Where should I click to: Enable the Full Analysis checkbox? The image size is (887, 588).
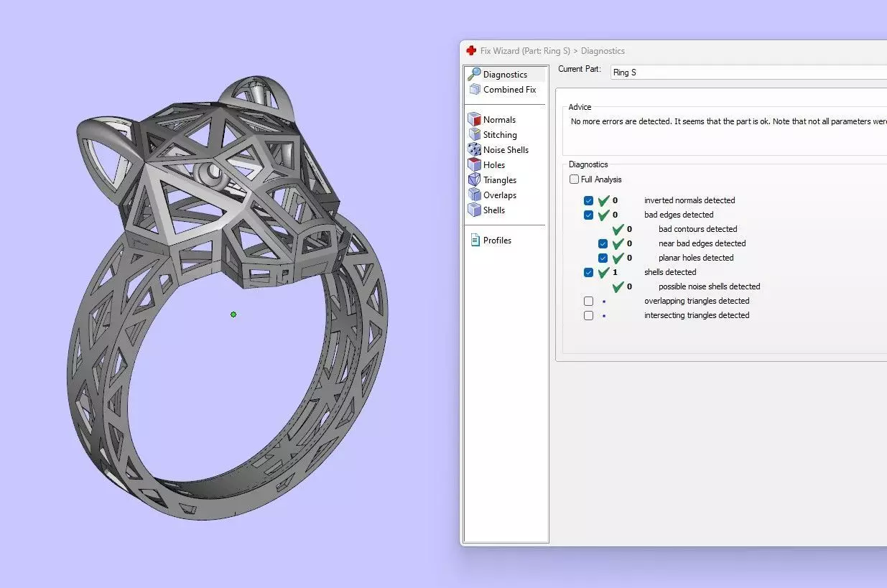pos(574,179)
